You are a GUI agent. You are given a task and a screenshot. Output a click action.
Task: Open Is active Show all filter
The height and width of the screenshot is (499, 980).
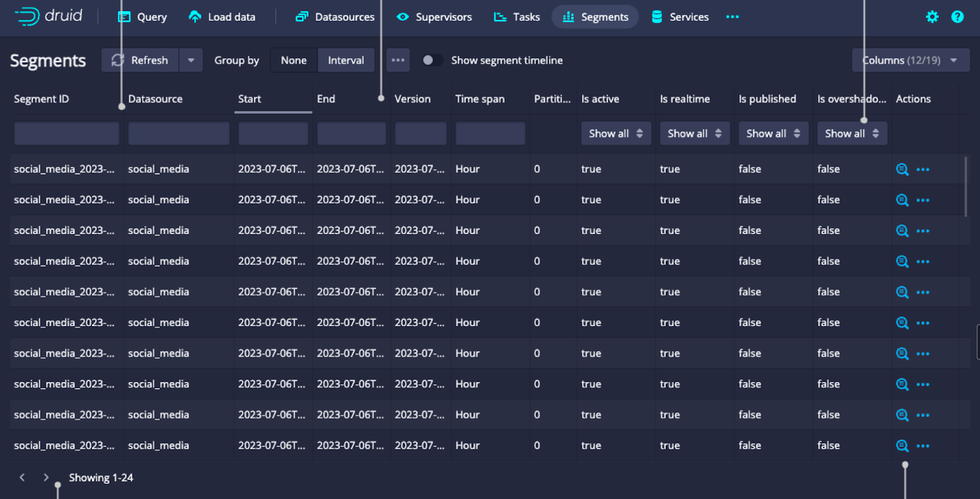(x=616, y=134)
